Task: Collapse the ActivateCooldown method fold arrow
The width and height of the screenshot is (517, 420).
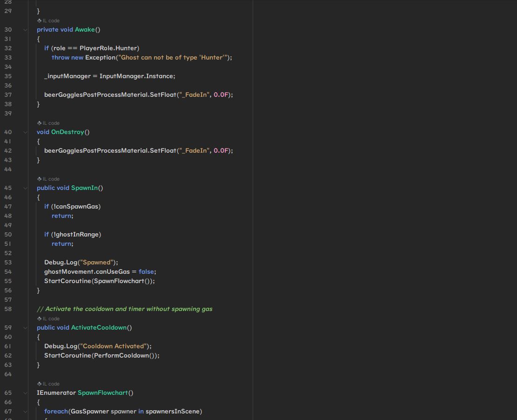Action: [25, 327]
